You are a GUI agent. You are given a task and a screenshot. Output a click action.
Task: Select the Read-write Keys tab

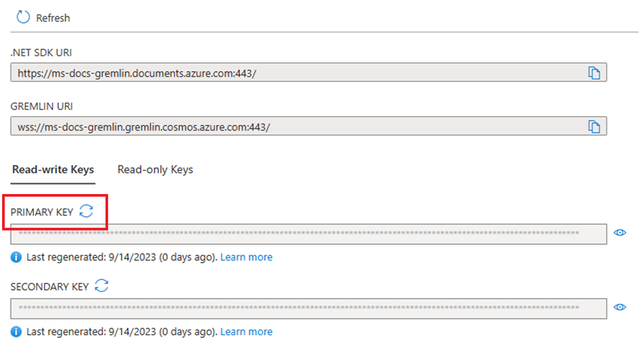tap(53, 170)
